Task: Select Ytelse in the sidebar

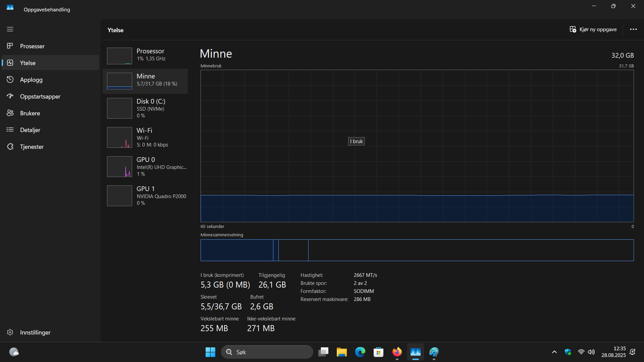Action: (50, 63)
